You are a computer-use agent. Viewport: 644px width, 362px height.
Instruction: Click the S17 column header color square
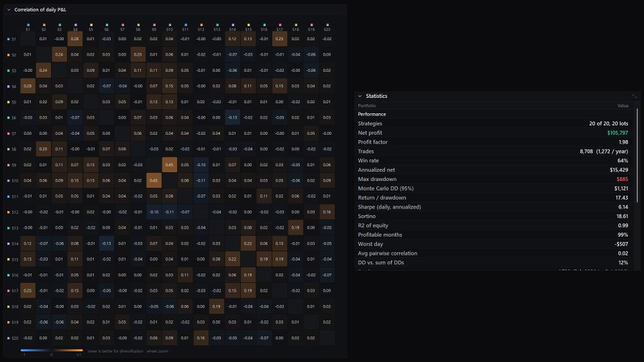click(x=280, y=25)
